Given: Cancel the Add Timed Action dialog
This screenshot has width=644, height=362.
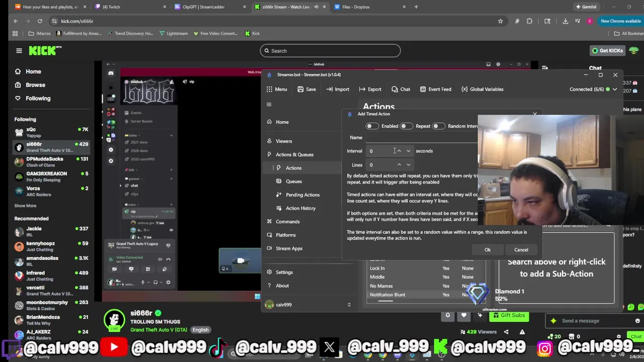Looking at the screenshot, I should tap(521, 250).
